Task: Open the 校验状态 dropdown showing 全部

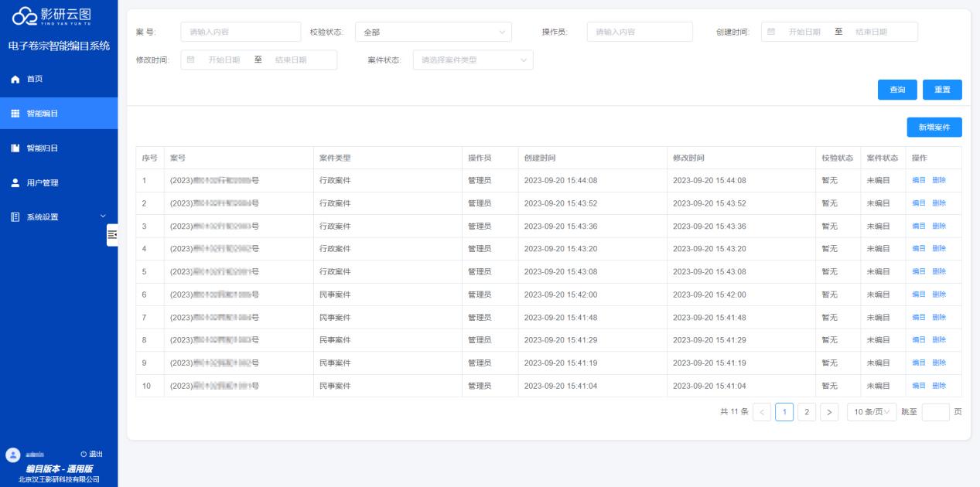Action: (x=433, y=32)
